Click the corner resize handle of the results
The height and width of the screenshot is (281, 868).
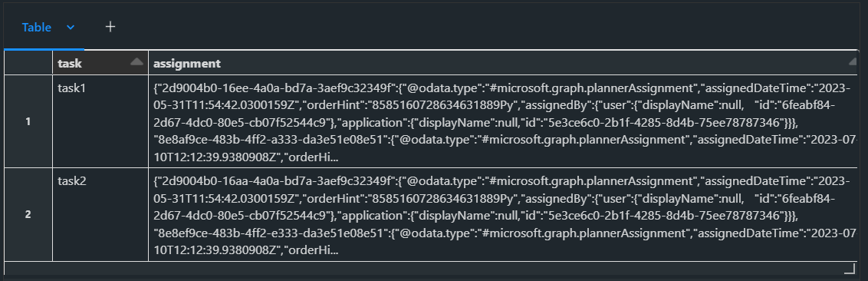[849, 269]
